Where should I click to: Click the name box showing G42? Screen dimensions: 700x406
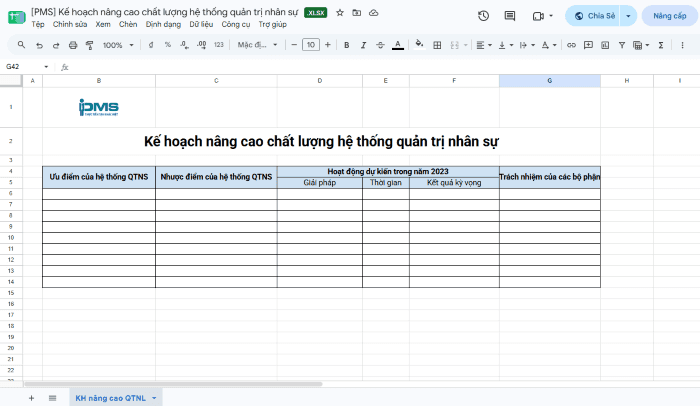27,67
